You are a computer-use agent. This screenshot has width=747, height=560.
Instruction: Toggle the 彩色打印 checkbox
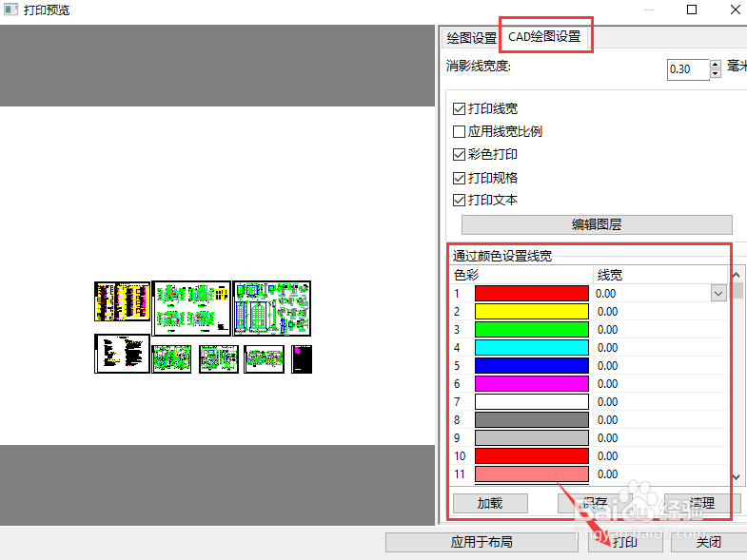coord(459,154)
